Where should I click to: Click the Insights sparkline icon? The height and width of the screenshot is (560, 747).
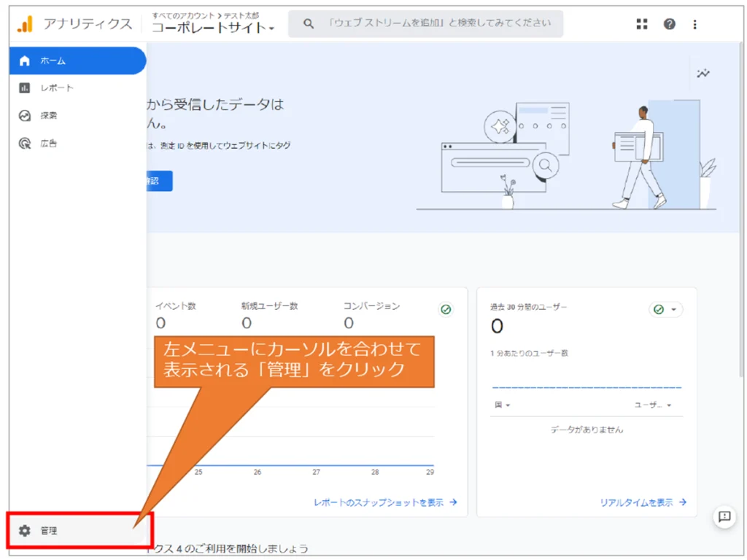pos(703,73)
